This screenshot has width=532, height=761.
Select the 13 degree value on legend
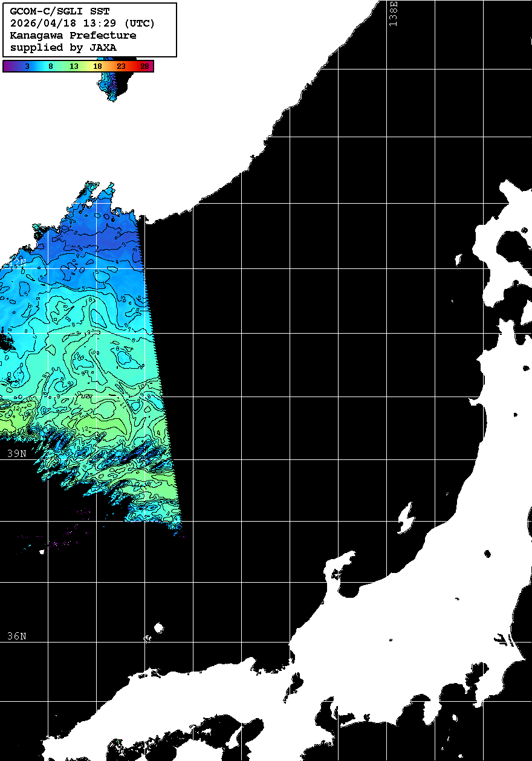pyautogui.click(x=74, y=66)
